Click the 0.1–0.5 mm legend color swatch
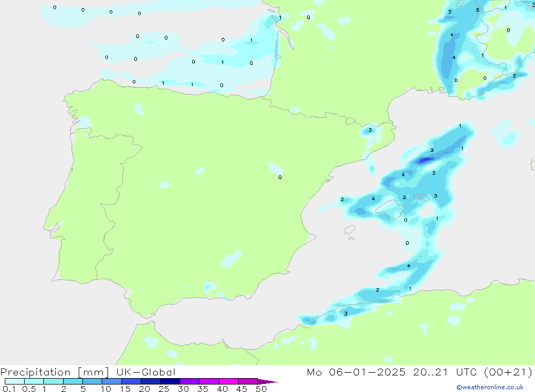 [x=14, y=381]
